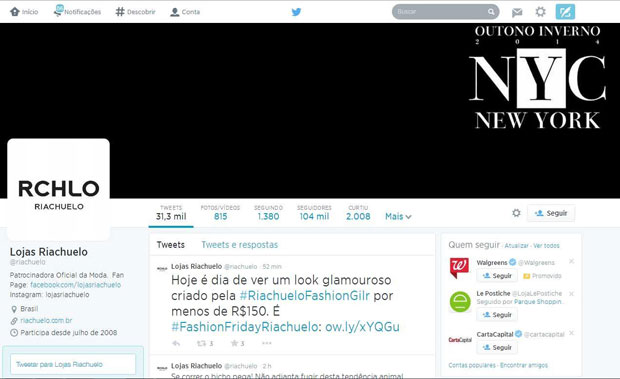Click Atualizar in Quem seguir

point(516,246)
